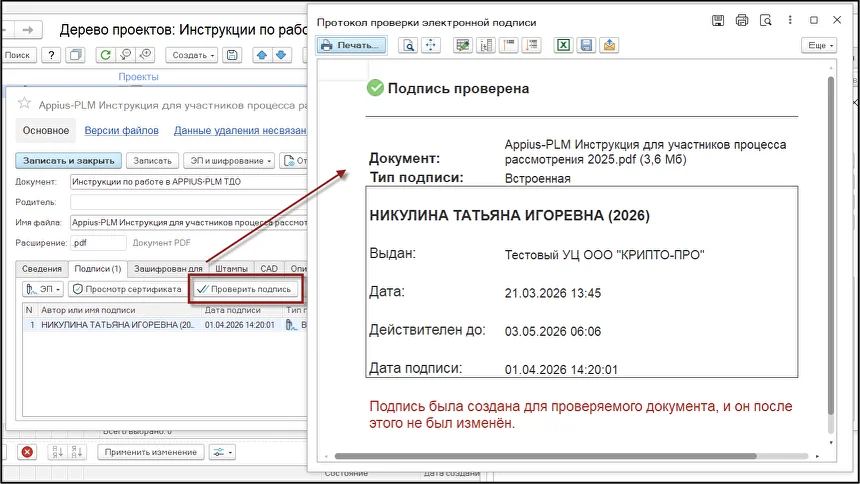Screen dimensions: 860x484
Task: Click the signature type icon in row 1
Action: coord(291,325)
